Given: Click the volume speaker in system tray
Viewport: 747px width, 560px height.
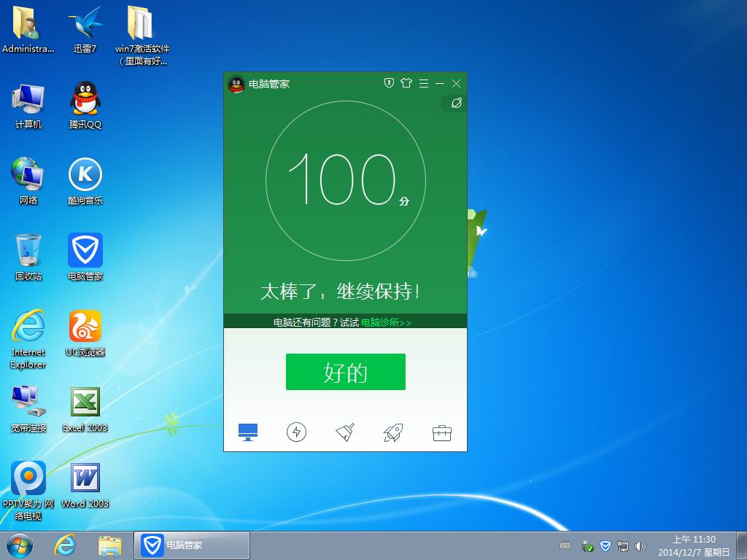Looking at the screenshot, I should 640,545.
